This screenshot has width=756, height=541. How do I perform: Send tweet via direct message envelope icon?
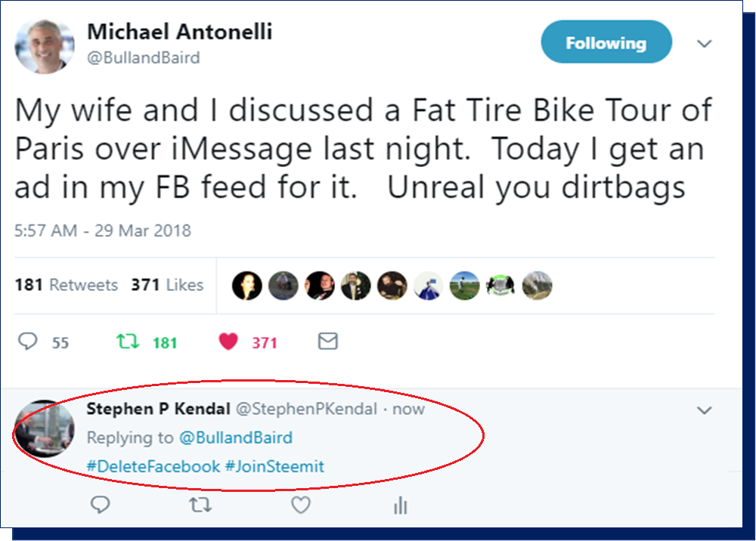click(x=327, y=342)
